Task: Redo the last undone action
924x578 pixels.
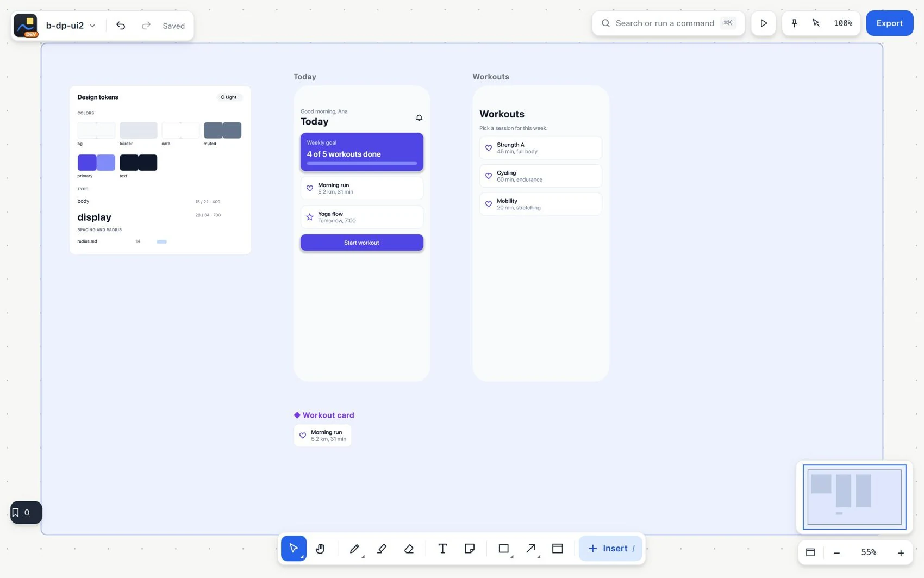Action: tap(146, 26)
